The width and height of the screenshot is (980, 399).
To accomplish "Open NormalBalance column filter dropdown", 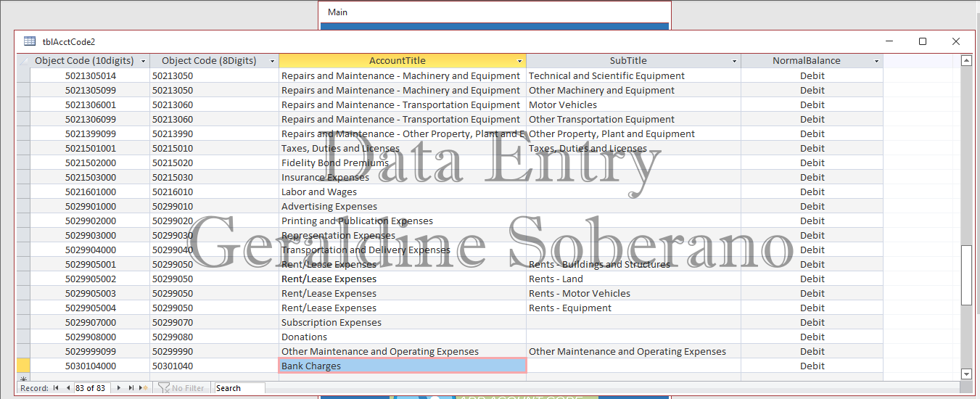I will [876, 61].
